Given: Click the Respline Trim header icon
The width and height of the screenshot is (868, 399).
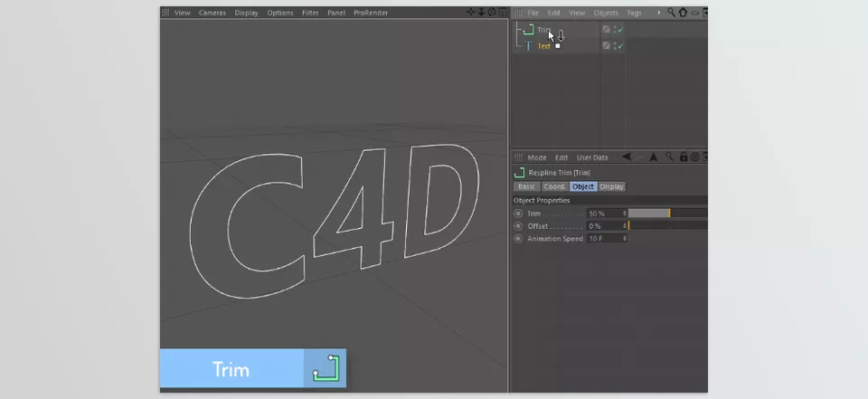Looking at the screenshot, I should (x=519, y=172).
